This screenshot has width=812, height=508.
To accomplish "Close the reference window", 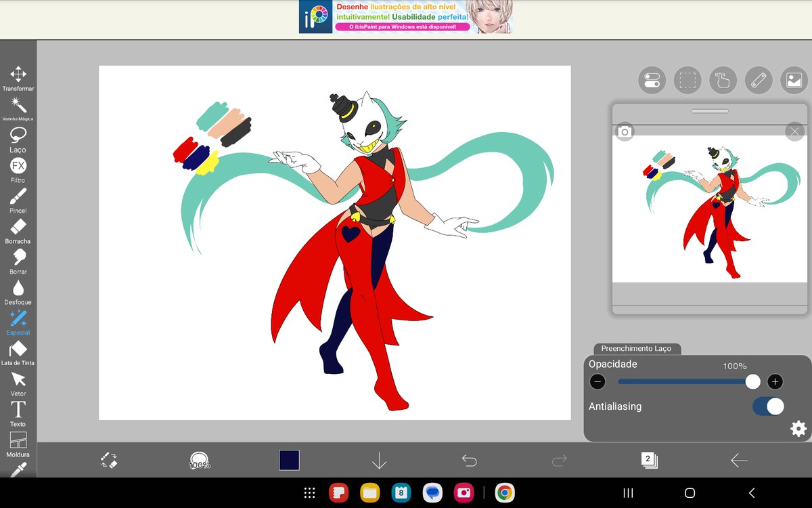I will (x=794, y=131).
